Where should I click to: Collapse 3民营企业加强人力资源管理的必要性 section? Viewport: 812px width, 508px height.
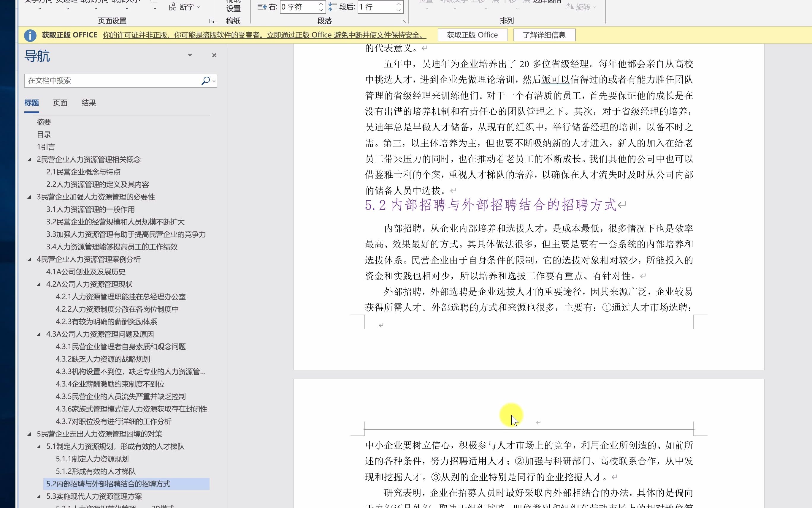29,197
